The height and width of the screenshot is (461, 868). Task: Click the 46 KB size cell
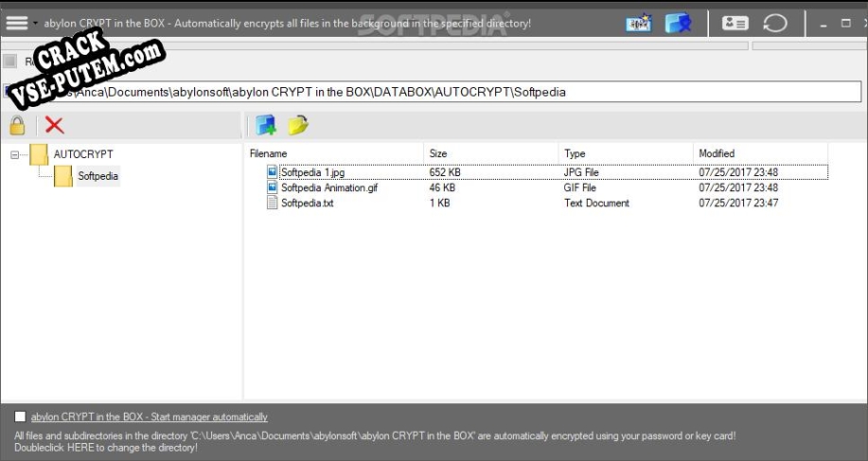(442, 187)
